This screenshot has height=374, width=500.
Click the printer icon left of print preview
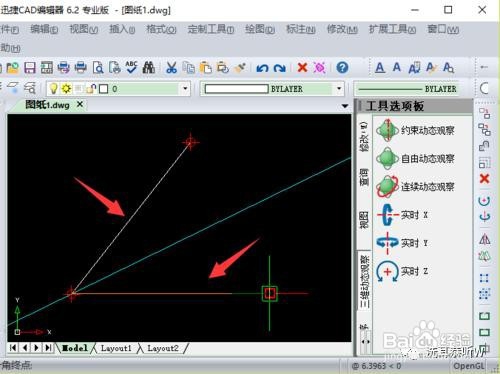click(x=81, y=68)
